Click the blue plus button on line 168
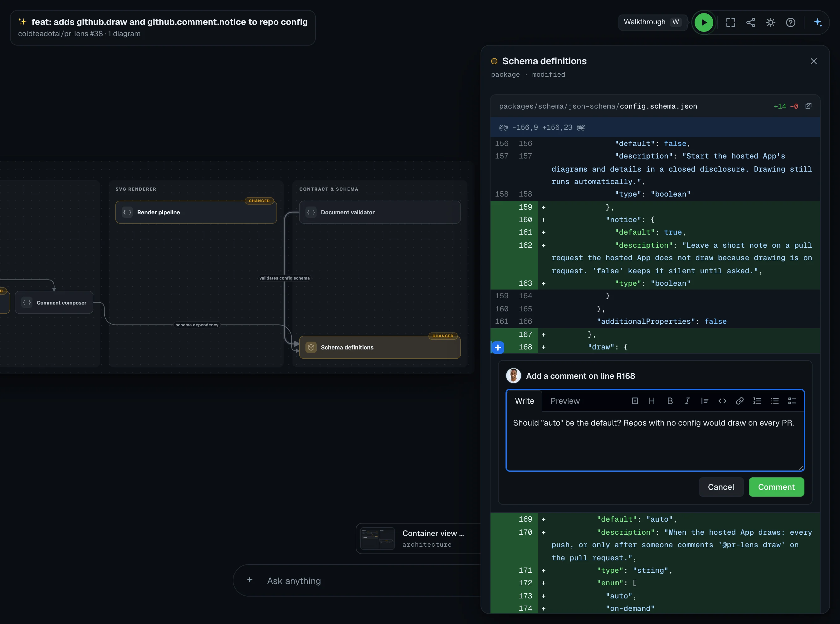Screen dimensions: 840x624 coord(498,347)
